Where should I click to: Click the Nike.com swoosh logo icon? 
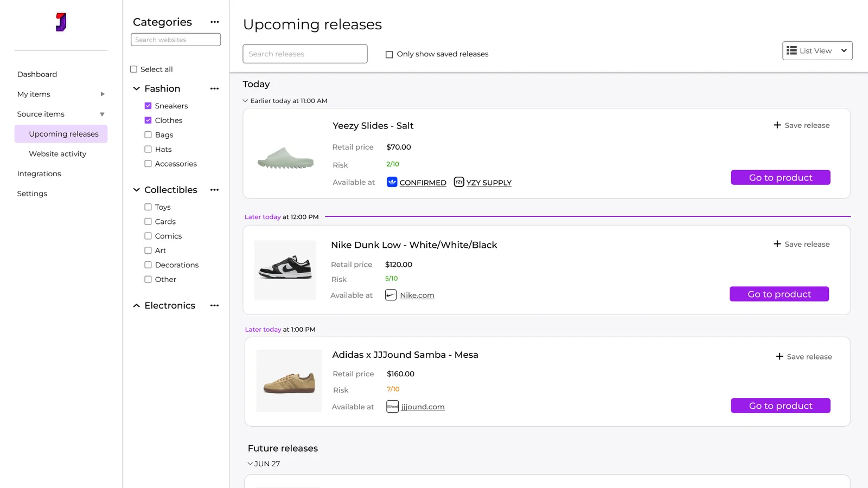tap(391, 295)
